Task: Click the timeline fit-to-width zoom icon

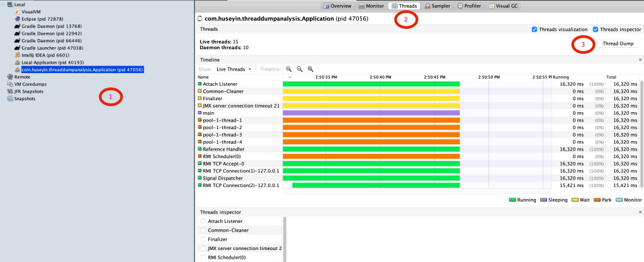Action: click(310, 69)
